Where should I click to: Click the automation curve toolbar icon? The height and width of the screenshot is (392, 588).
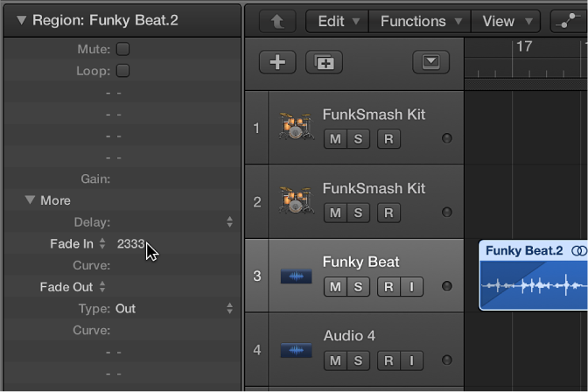click(x=569, y=21)
